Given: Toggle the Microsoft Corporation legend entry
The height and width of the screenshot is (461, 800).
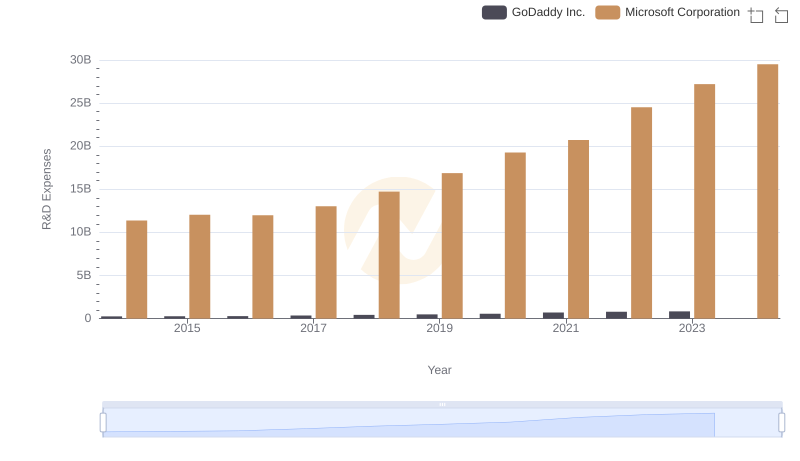Looking at the screenshot, I should (667, 12).
